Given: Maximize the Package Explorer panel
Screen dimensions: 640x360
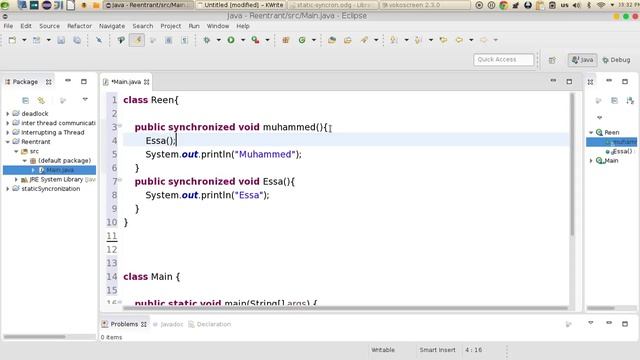Looking at the screenshot, I should pos(84,81).
